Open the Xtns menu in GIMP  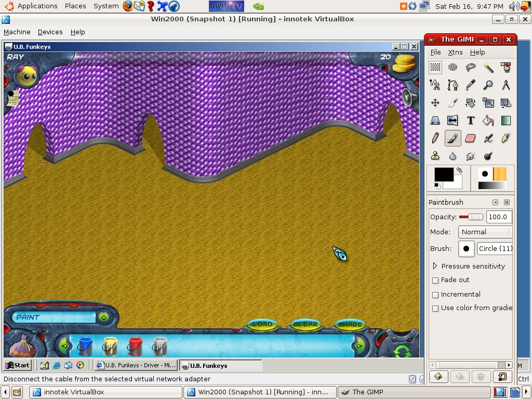click(455, 52)
